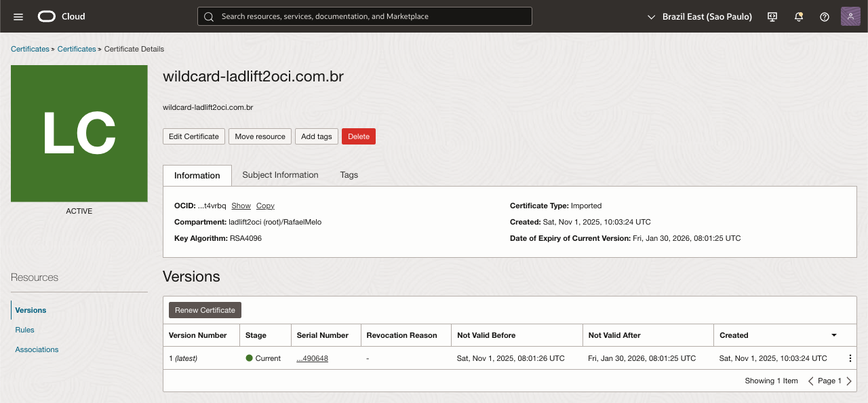Switch to the Information tab
This screenshot has width=868, height=403.
pyautogui.click(x=197, y=175)
